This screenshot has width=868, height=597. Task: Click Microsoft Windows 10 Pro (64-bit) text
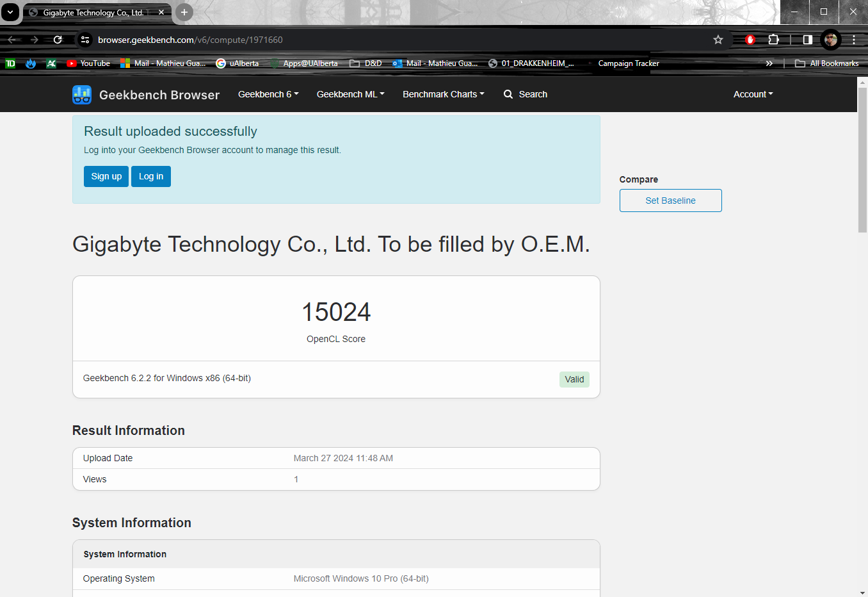point(361,578)
